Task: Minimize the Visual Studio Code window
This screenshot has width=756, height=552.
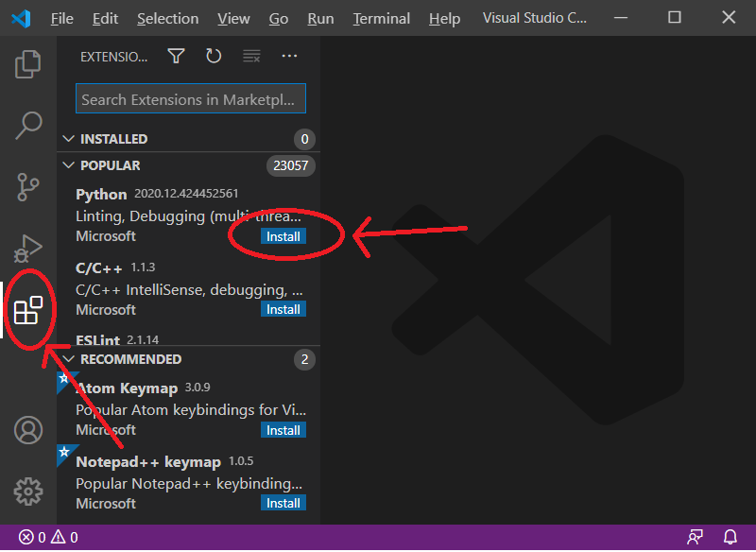Action: pos(621,17)
